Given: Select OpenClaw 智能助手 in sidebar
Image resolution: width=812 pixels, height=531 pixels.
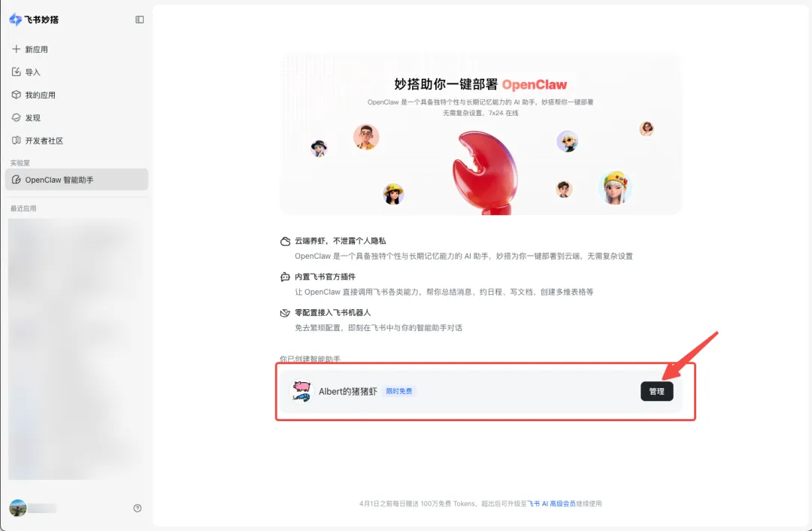Looking at the screenshot, I should tap(77, 180).
